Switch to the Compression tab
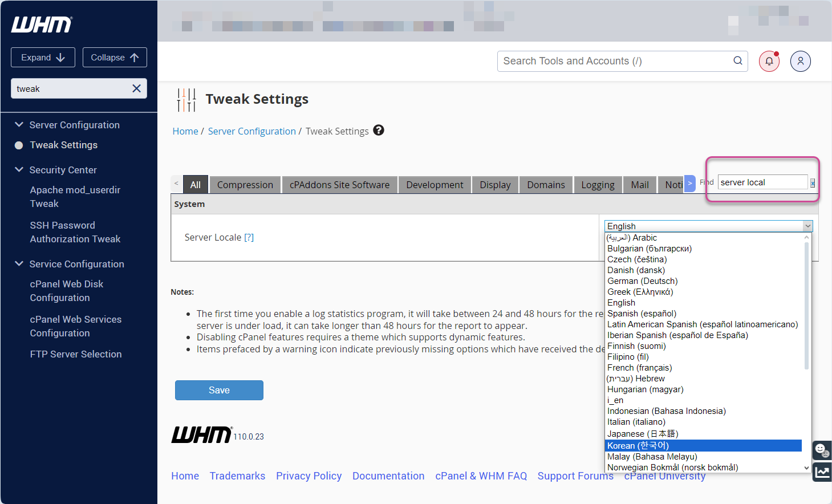This screenshot has height=504, width=832. point(245,185)
